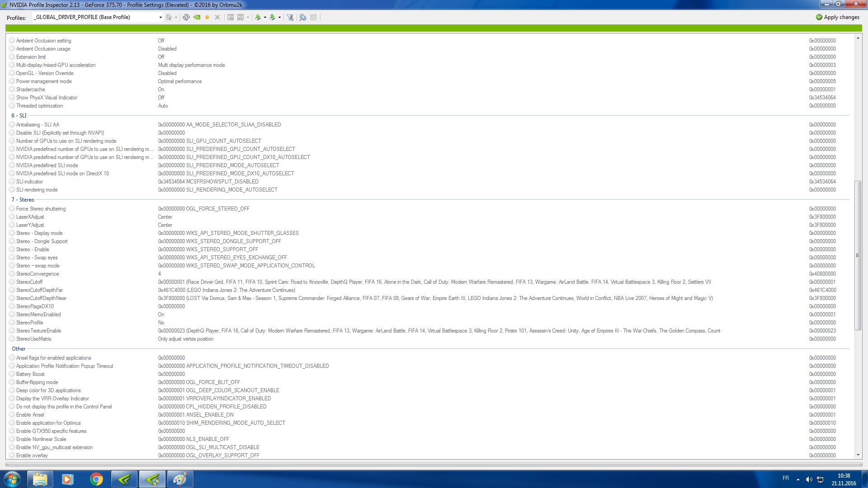Click the vertical scrollbar down arrow
The image size is (868, 488).
click(858, 455)
